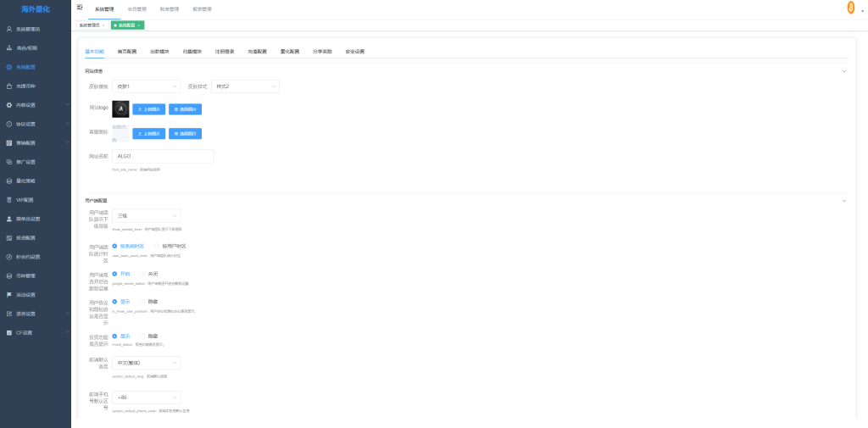Switch to the 安全设置 tab
Viewport: 868px width, 428px height.
(354, 52)
